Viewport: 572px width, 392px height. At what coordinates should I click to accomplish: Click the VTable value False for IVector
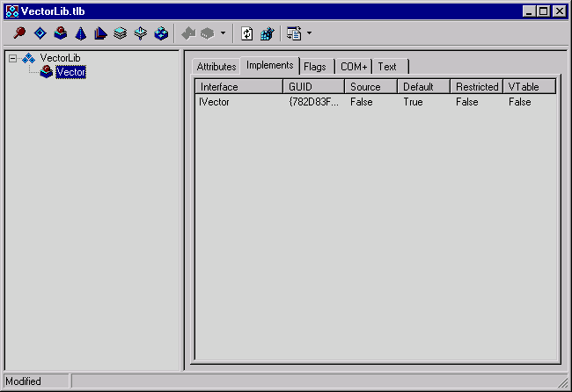pyautogui.click(x=520, y=102)
